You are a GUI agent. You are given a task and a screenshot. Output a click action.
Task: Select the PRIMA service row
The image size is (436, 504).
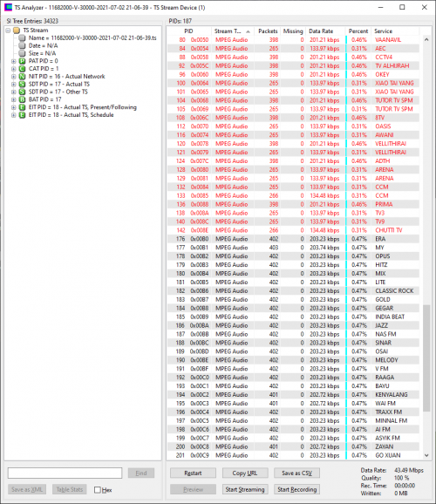pos(293,204)
